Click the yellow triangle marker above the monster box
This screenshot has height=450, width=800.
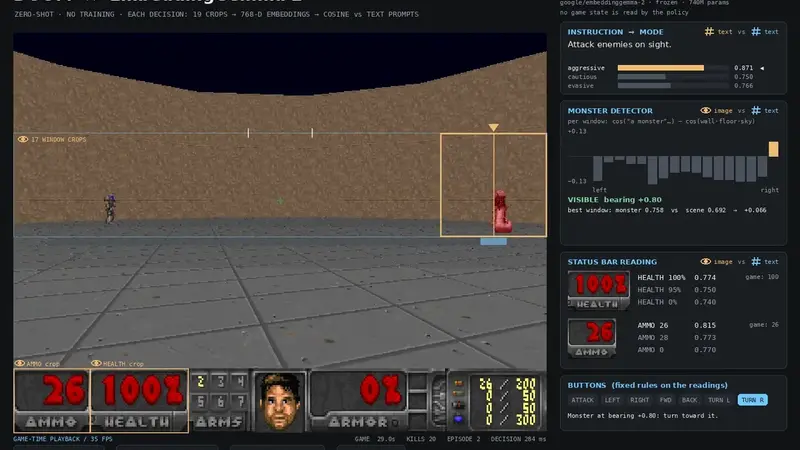click(493, 128)
